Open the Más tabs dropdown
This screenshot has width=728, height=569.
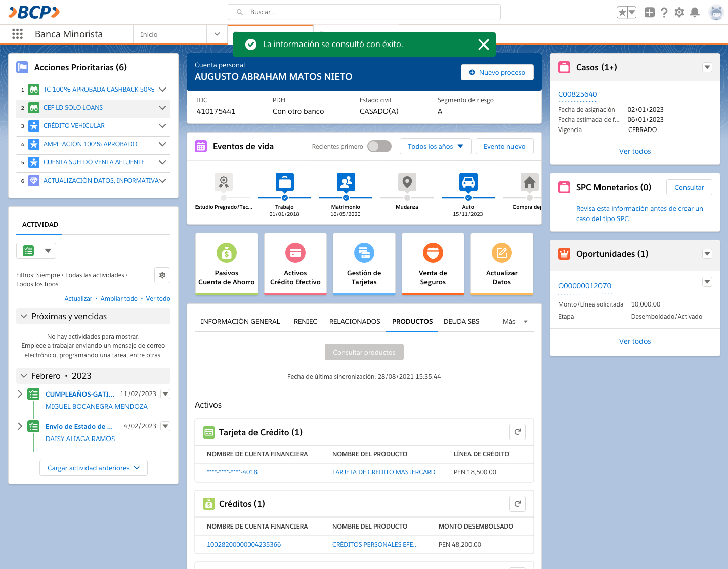[x=515, y=321]
